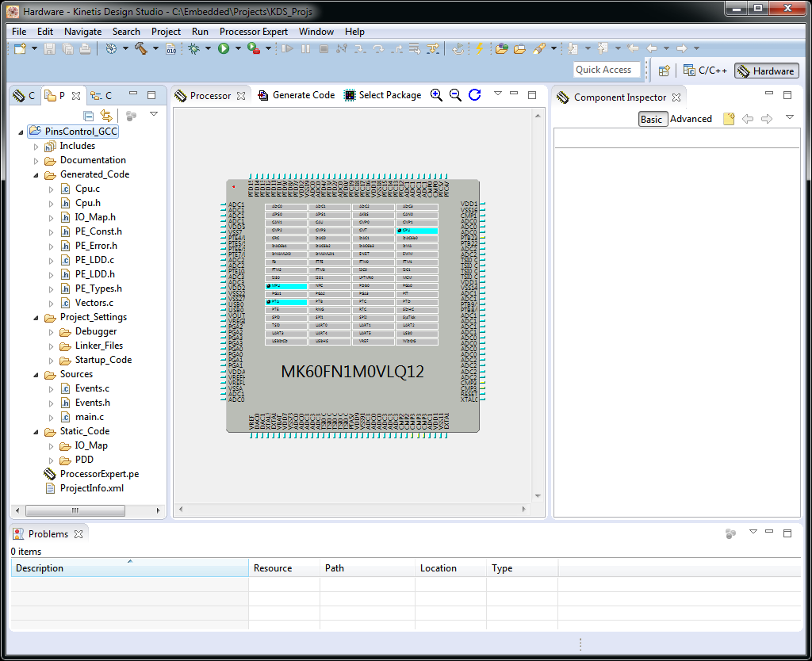812x661 pixels.
Task: Switch to the C/C++ perspective
Action: 705,71
